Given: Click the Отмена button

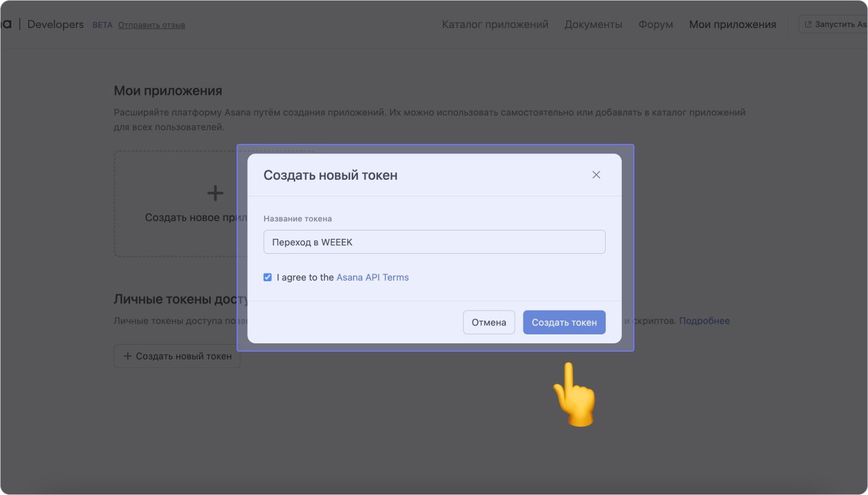Looking at the screenshot, I should (489, 322).
